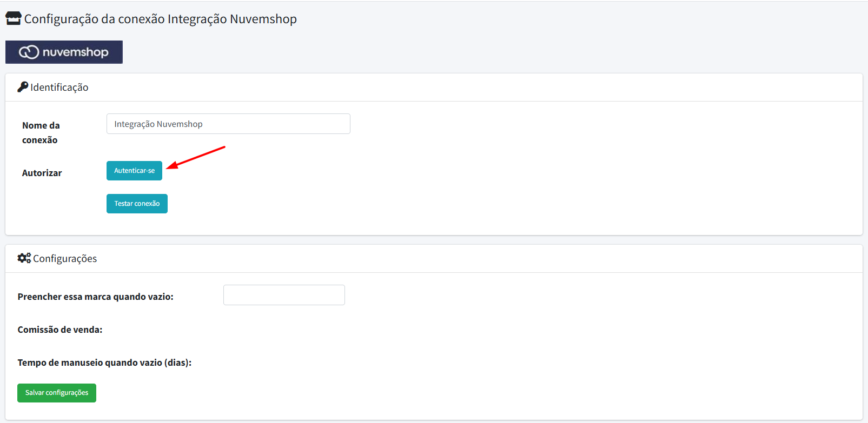
Task: Click the Autorizar label
Action: pyautogui.click(x=42, y=173)
